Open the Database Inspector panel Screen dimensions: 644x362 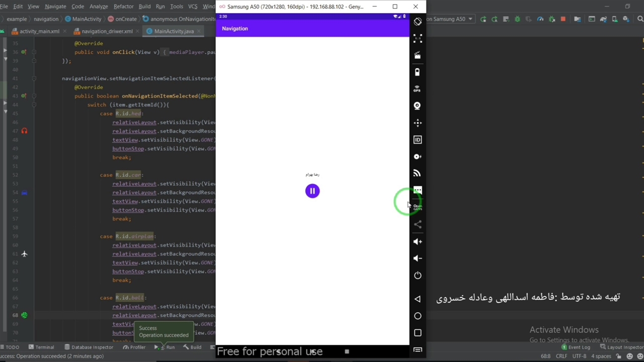(89, 347)
